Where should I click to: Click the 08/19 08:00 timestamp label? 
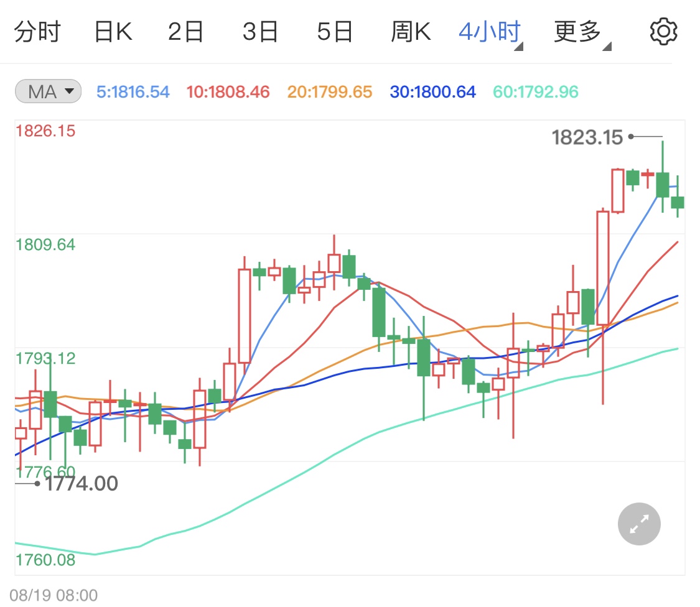coord(54,595)
